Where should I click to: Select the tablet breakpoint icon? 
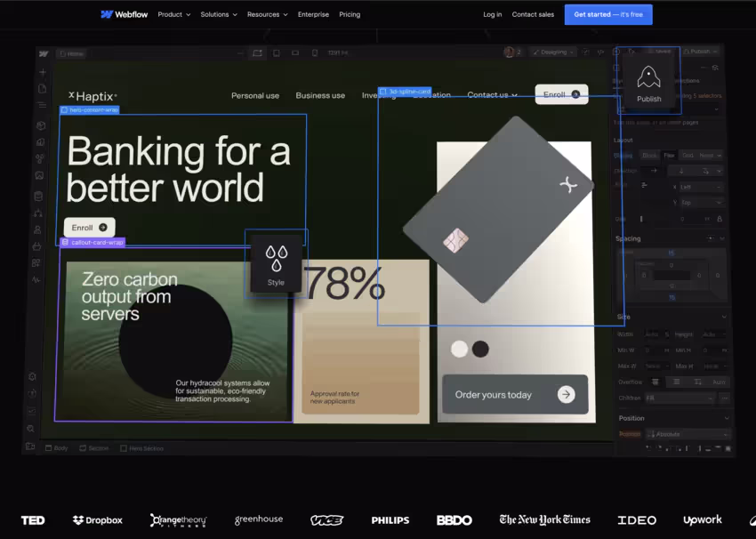coord(277,53)
